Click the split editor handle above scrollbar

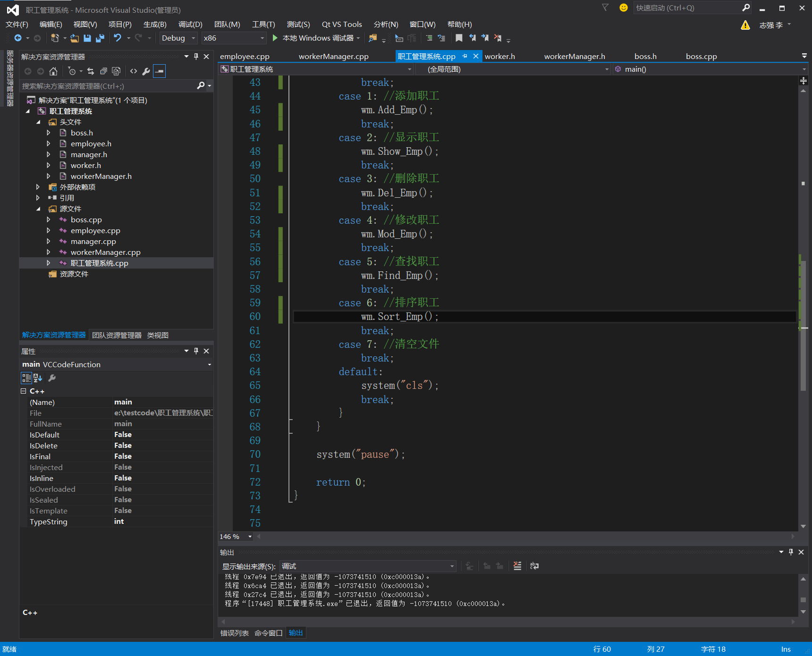tap(803, 81)
